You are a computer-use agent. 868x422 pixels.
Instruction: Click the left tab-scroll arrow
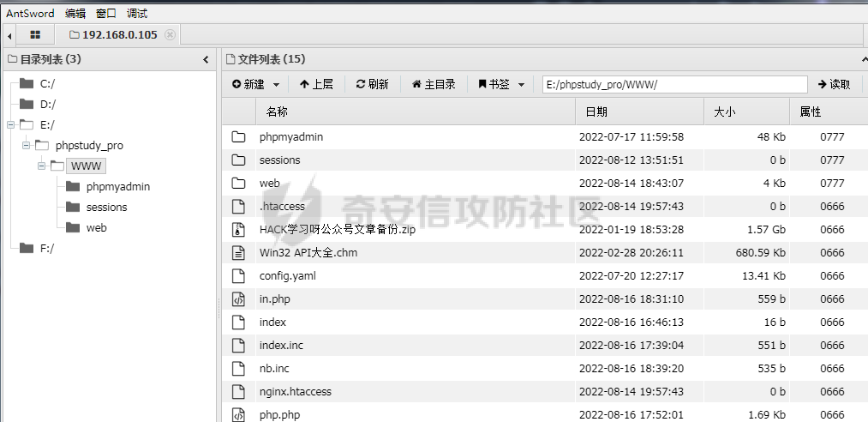pyautogui.click(x=9, y=36)
